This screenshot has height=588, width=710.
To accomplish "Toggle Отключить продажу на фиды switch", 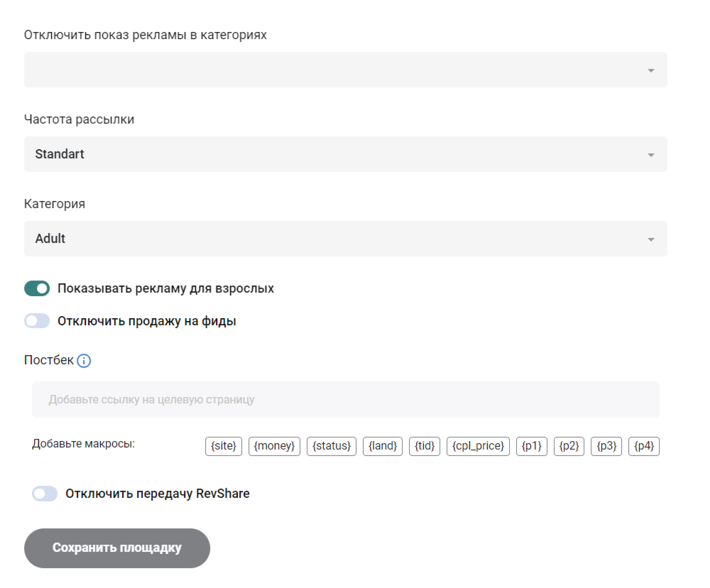I will pos(37,321).
